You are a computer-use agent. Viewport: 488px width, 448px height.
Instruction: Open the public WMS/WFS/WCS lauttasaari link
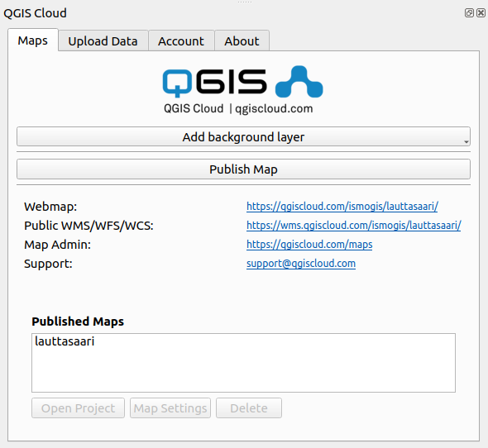point(353,226)
